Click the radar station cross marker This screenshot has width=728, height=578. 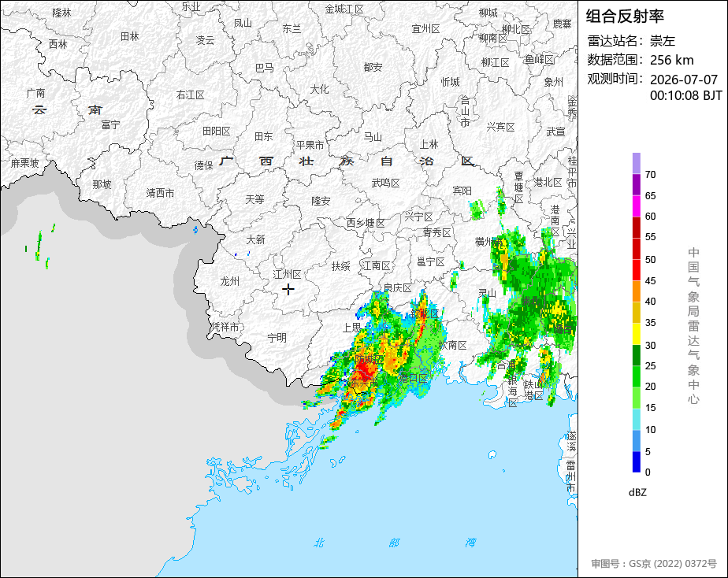tap(288, 290)
